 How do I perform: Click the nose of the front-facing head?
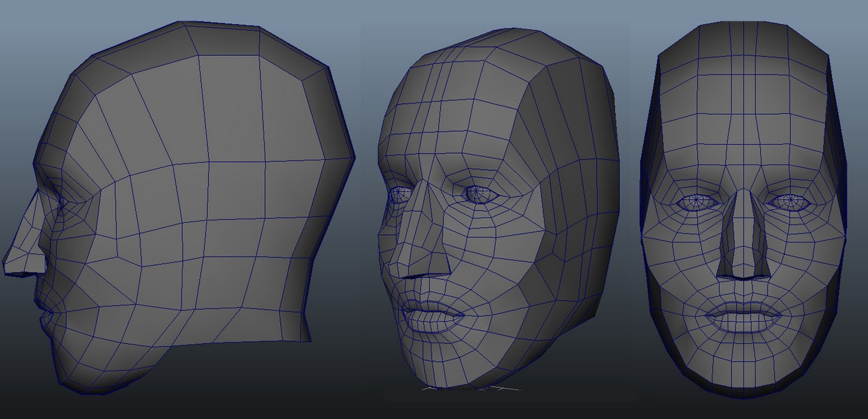coord(743,234)
